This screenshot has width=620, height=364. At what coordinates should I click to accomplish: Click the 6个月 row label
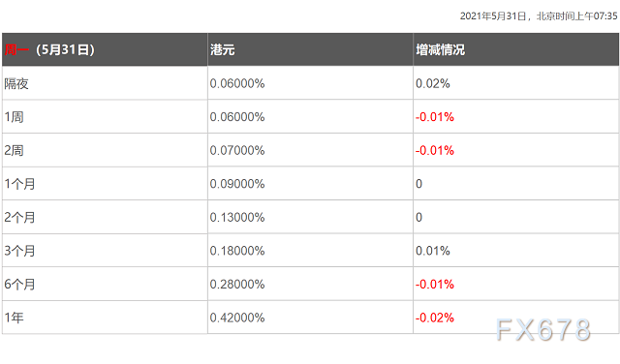pyautogui.click(x=19, y=285)
